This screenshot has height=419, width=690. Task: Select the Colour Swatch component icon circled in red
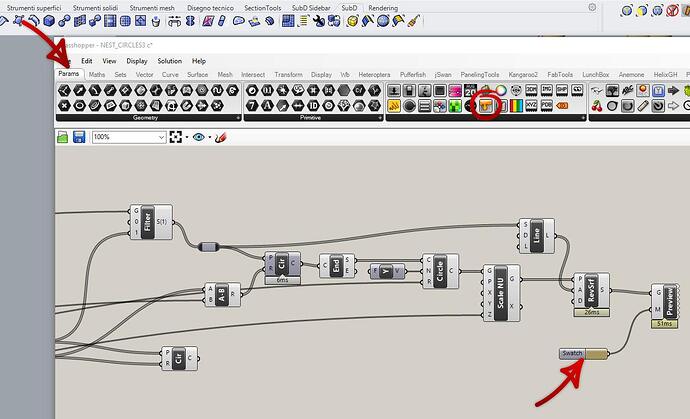485,106
